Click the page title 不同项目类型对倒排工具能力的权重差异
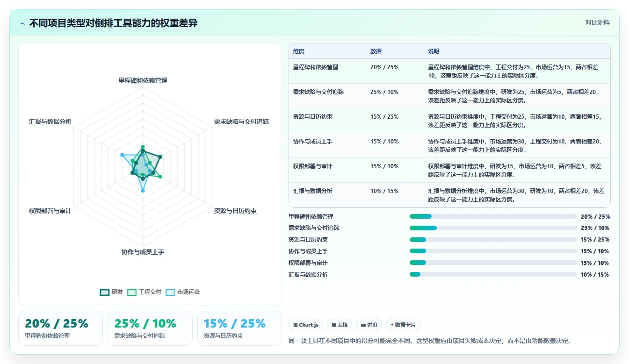The image size is (629, 364). (113, 23)
